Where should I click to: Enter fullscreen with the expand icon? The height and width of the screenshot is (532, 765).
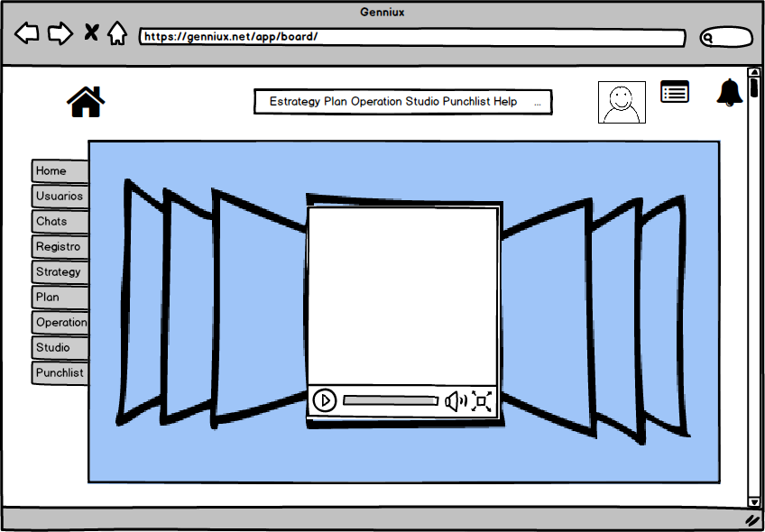[x=482, y=401]
